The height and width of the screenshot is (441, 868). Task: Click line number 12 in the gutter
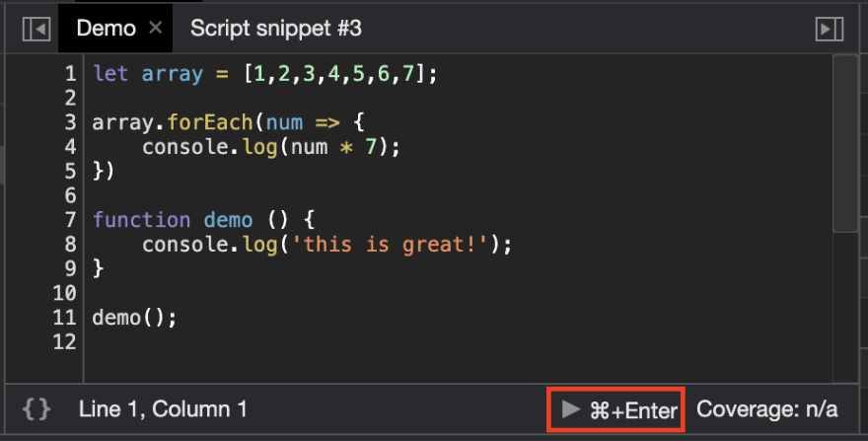(x=65, y=341)
